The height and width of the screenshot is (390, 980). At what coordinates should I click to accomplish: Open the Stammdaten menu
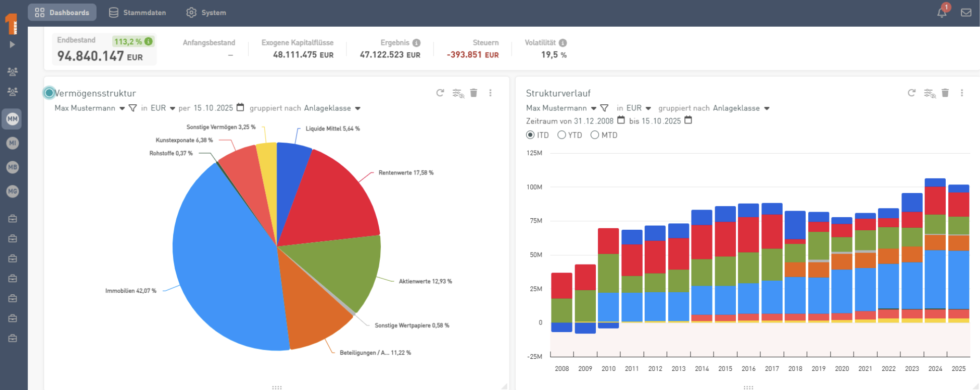(137, 13)
